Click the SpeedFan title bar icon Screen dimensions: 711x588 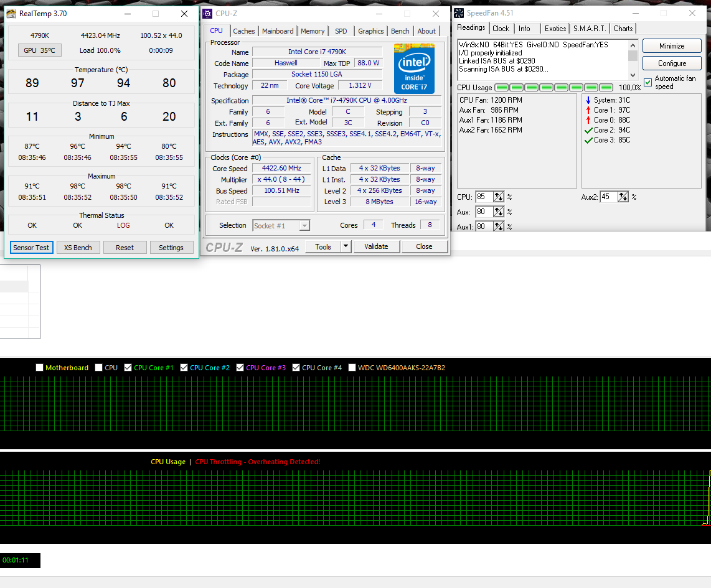point(459,13)
